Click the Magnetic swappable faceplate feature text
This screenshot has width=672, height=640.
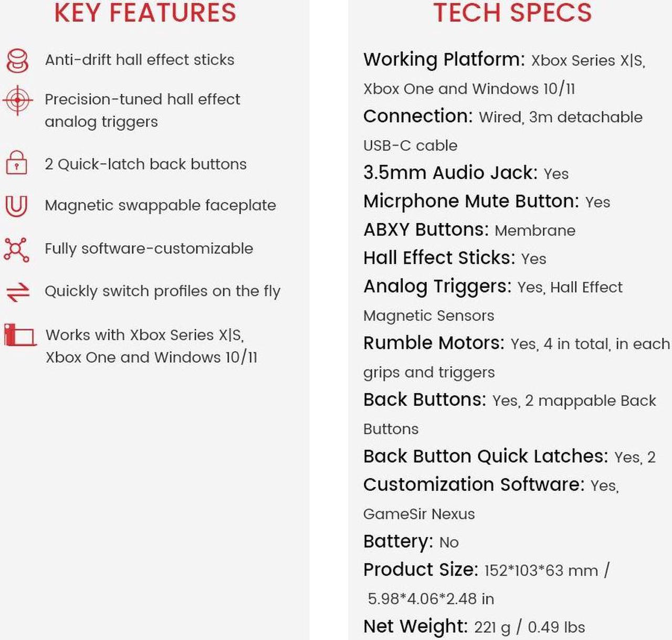[160, 205]
